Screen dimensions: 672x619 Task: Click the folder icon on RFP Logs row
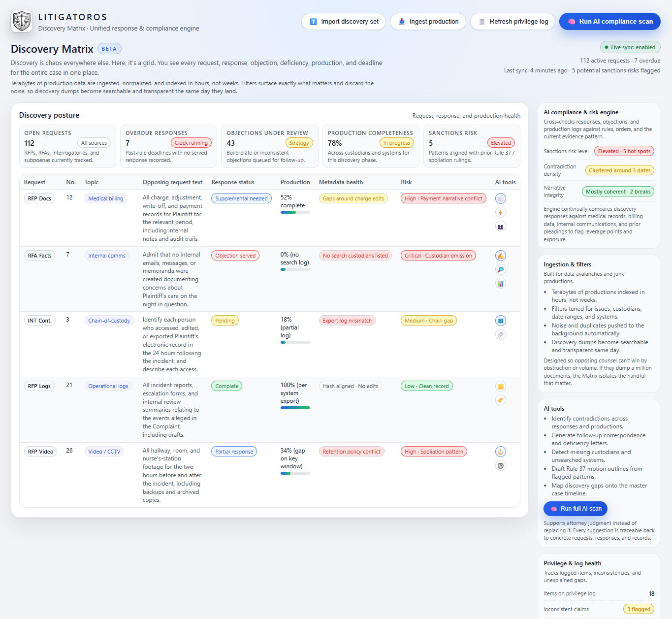[x=500, y=386]
